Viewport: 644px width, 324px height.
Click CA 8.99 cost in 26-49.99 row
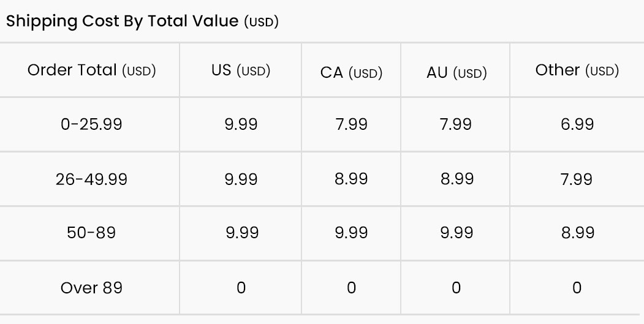351,179
